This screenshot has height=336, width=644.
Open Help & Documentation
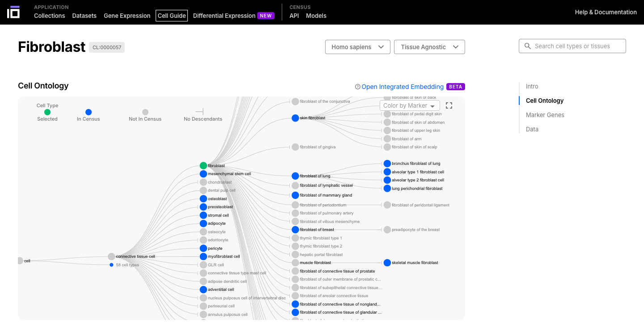point(606,12)
